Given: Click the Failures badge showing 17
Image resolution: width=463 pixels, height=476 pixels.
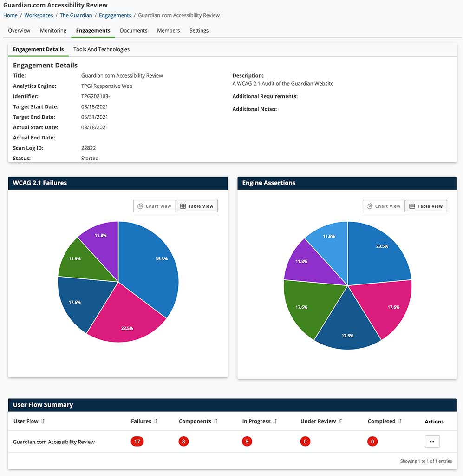Looking at the screenshot, I should pos(137,442).
